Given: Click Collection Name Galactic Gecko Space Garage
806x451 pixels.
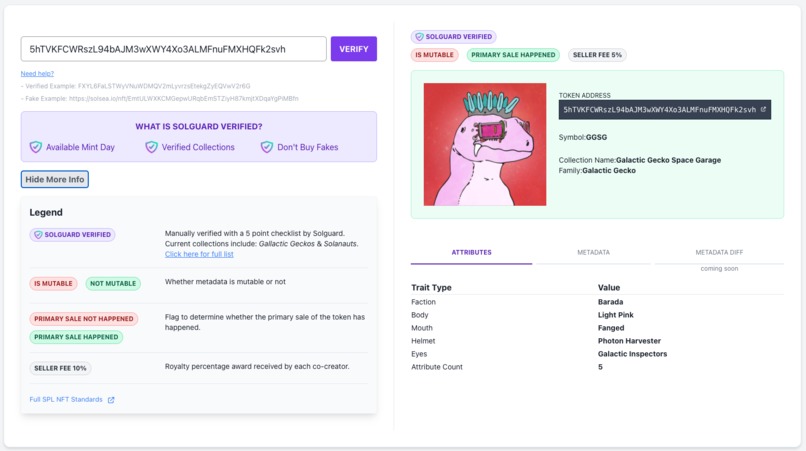Looking at the screenshot, I should [640, 160].
